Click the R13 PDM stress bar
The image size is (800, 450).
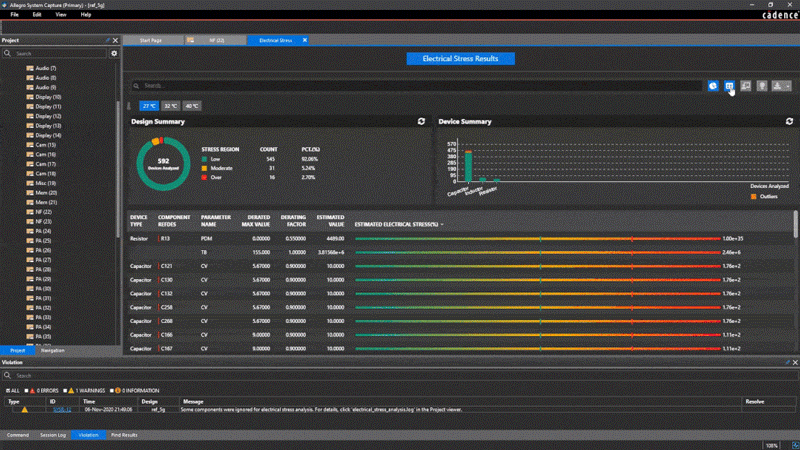538,239
